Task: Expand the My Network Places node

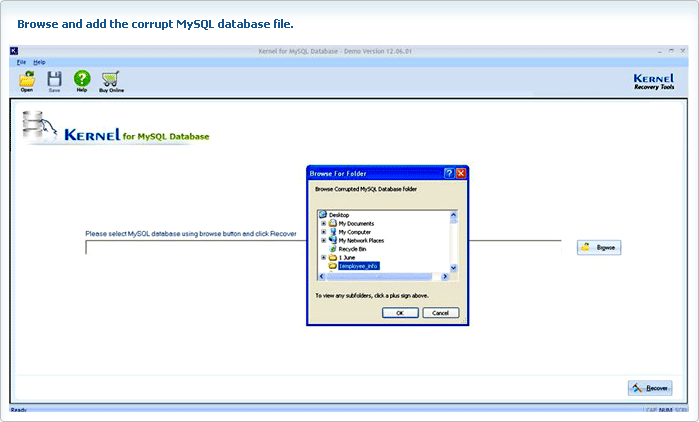Action: (324, 240)
